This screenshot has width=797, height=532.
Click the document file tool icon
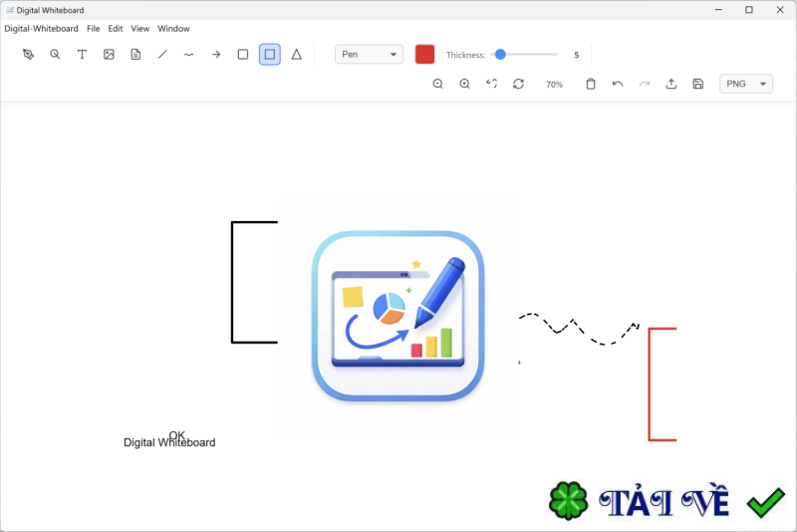(x=135, y=55)
